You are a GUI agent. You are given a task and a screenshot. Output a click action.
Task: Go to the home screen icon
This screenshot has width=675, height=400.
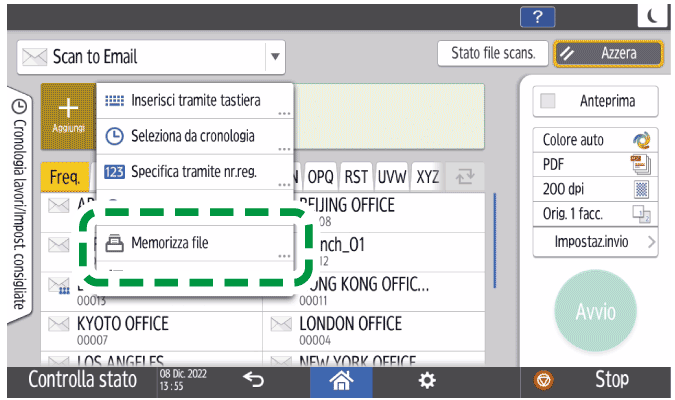tap(341, 381)
